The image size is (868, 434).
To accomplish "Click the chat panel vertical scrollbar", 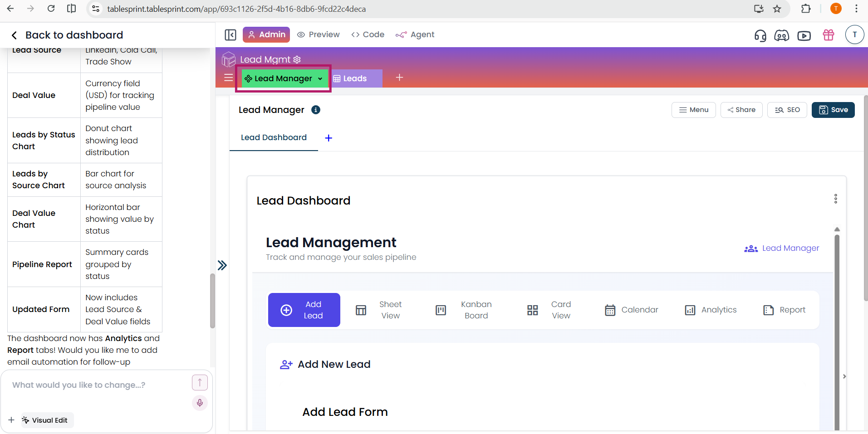I will (212, 300).
